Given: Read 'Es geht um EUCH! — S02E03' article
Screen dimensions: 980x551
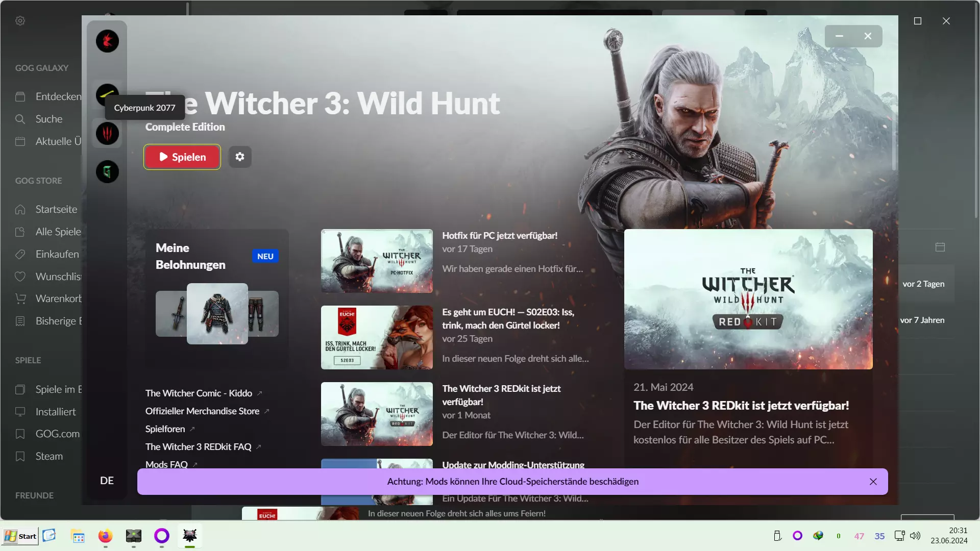Looking at the screenshot, I should pyautogui.click(x=508, y=319).
